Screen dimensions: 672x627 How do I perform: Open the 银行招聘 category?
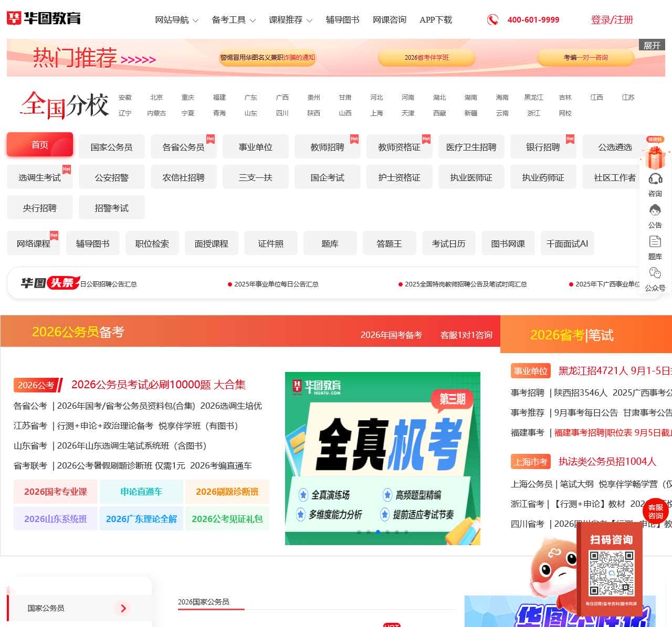click(543, 147)
